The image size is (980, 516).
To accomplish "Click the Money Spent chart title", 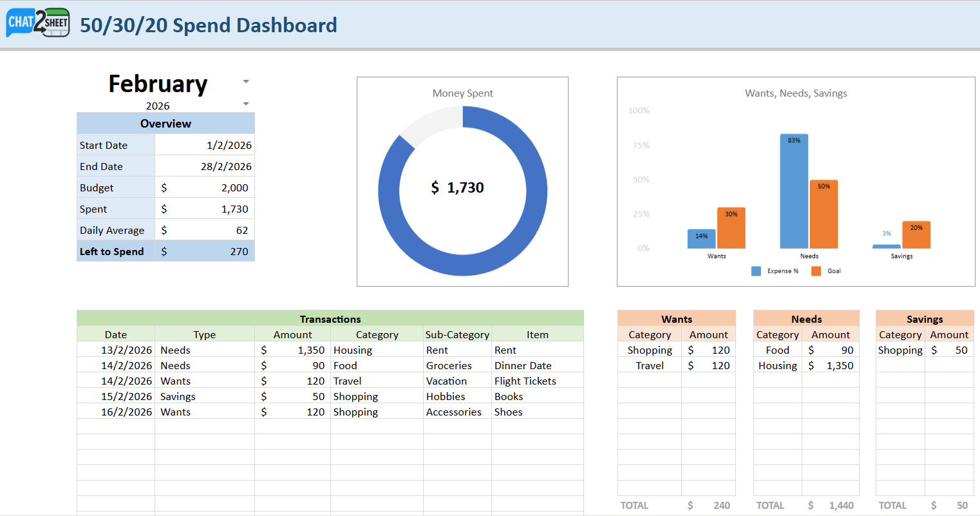I will click(462, 93).
